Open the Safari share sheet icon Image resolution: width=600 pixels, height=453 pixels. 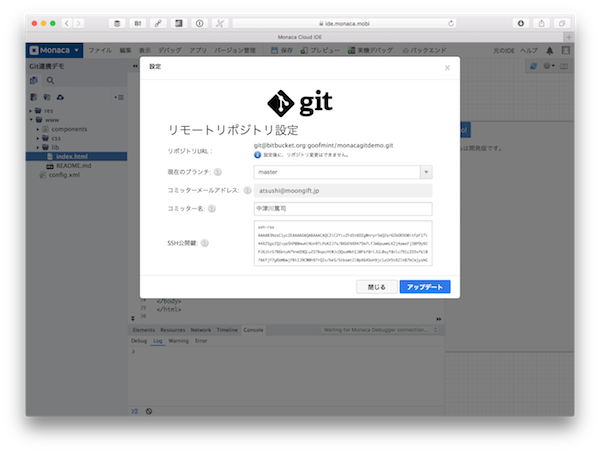[x=541, y=23]
